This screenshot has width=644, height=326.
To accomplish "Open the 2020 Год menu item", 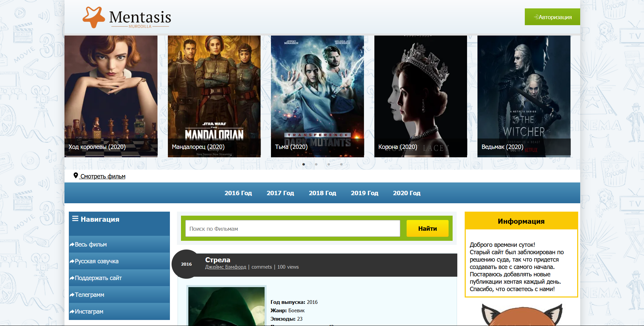I will pyautogui.click(x=407, y=193).
